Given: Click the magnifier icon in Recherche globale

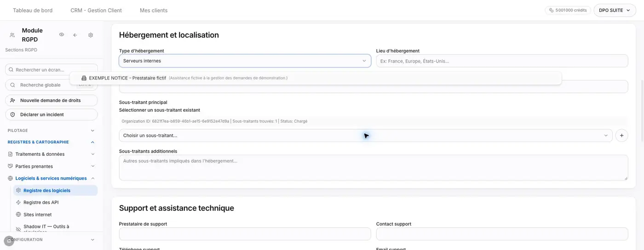Looking at the screenshot, I should (x=12, y=85).
